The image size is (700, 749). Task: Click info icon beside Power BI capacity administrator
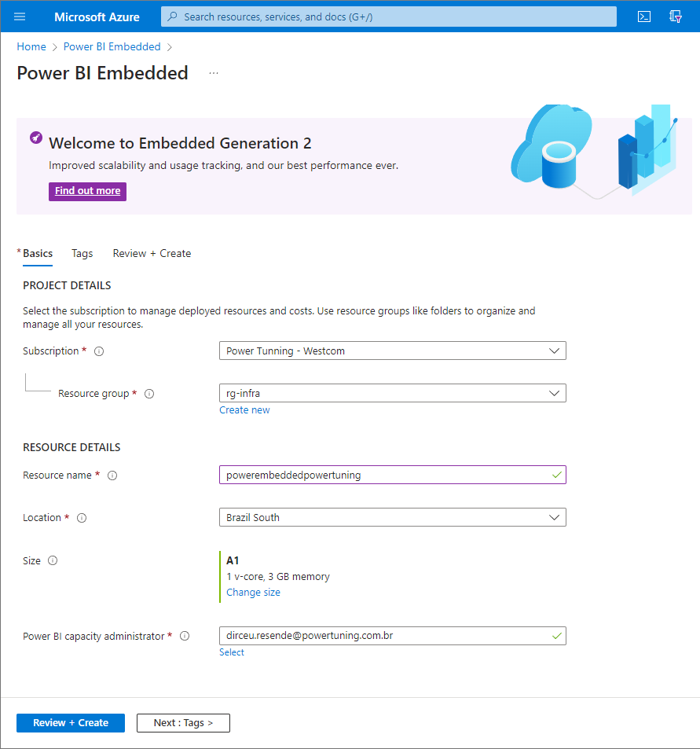point(185,637)
